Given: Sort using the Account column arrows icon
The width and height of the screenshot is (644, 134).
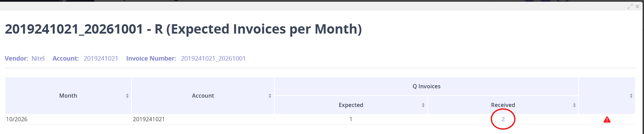Looking at the screenshot, I should click(x=270, y=96).
